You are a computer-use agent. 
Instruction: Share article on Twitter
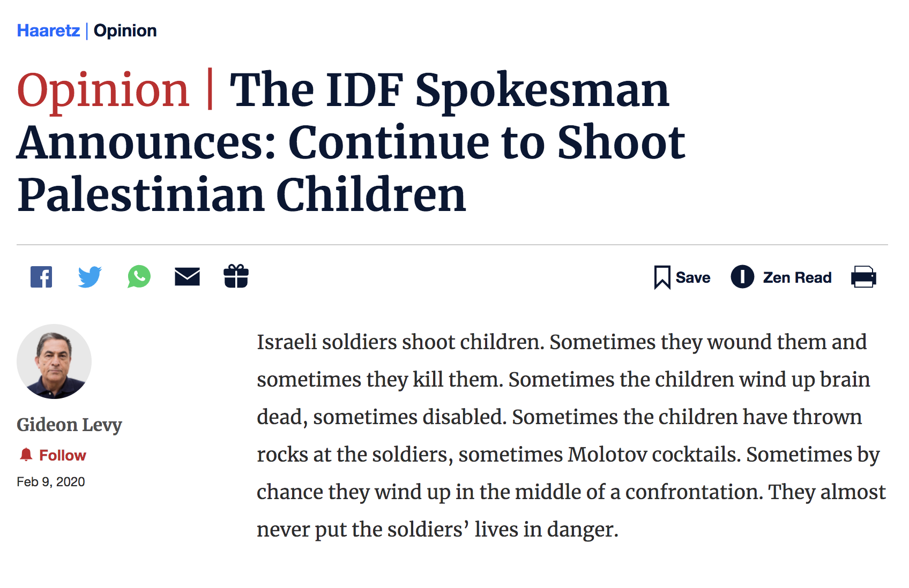90,277
